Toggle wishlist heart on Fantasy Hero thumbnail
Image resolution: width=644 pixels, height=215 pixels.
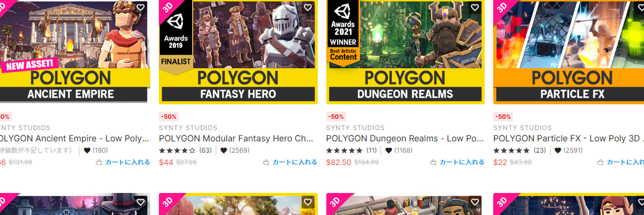click(308, 8)
